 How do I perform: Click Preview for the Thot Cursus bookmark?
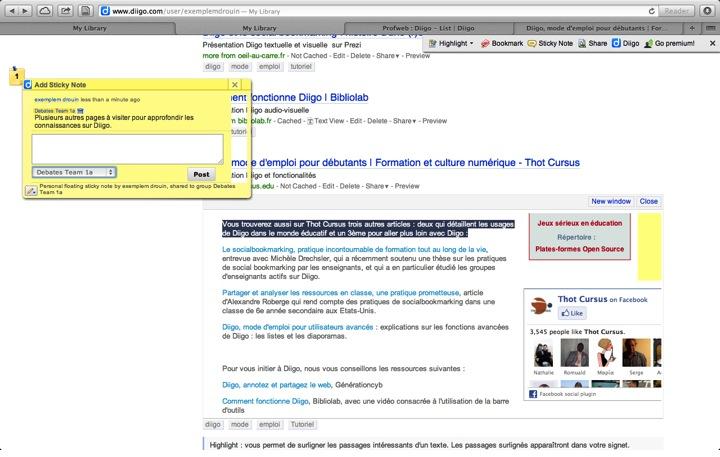pos(407,186)
